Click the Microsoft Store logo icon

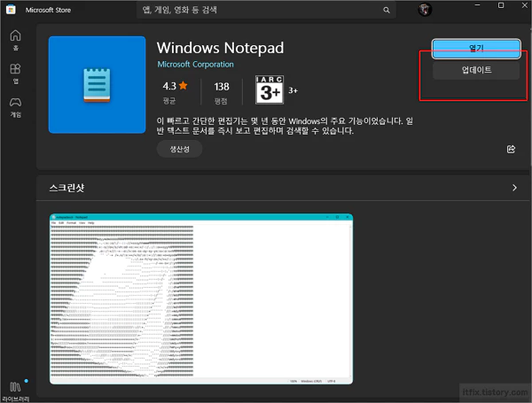click(x=11, y=10)
